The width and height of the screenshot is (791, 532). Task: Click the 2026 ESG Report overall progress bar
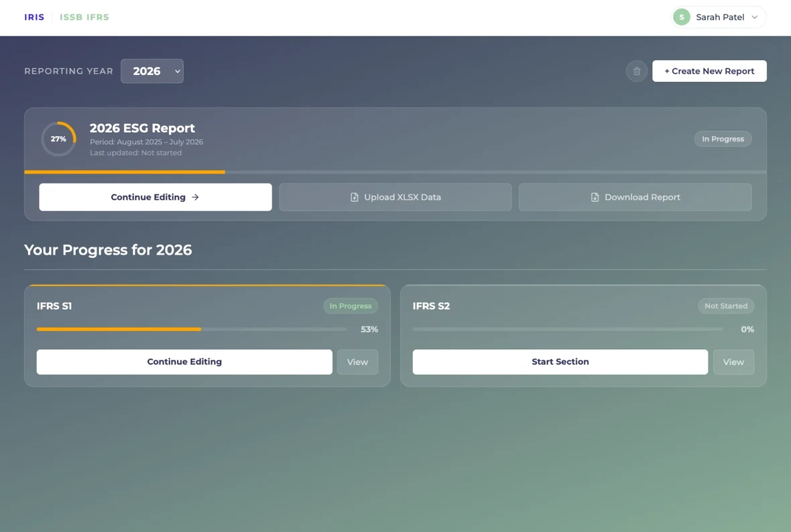[395, 172]
